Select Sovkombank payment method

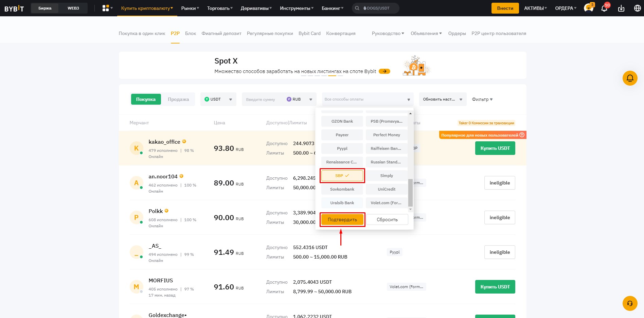[342, 189]
